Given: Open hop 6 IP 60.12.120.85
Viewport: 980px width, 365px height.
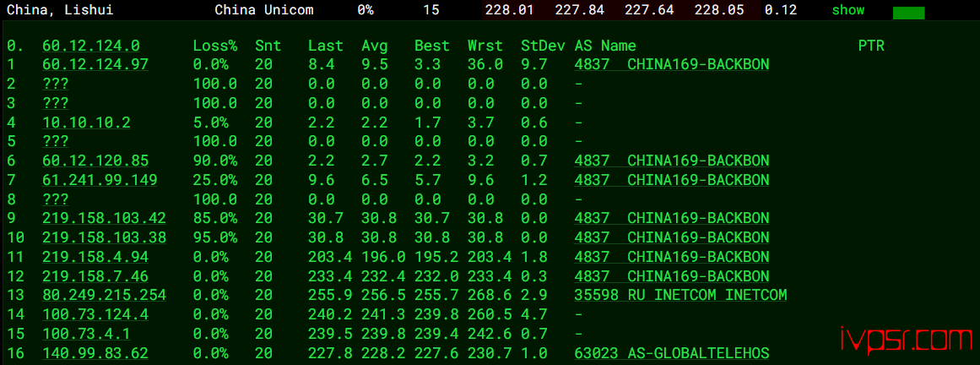Looking at the screenshot, I should 95,161.
